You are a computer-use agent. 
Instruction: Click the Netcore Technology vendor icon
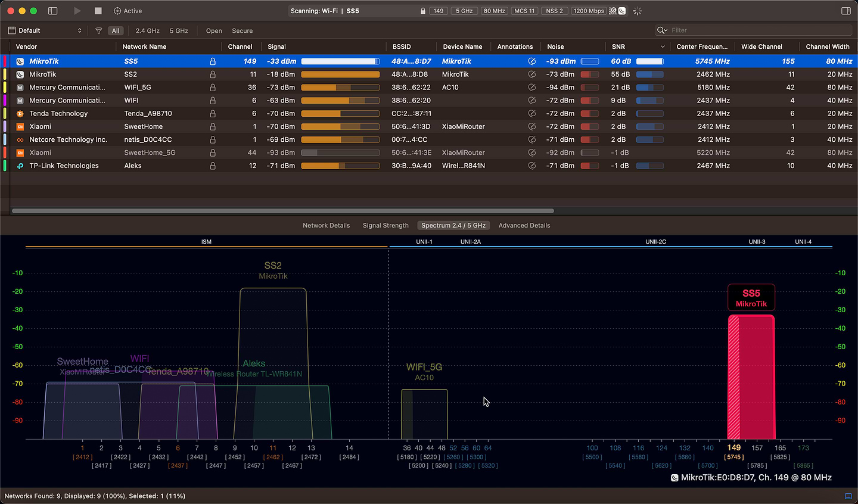point(20,139)
